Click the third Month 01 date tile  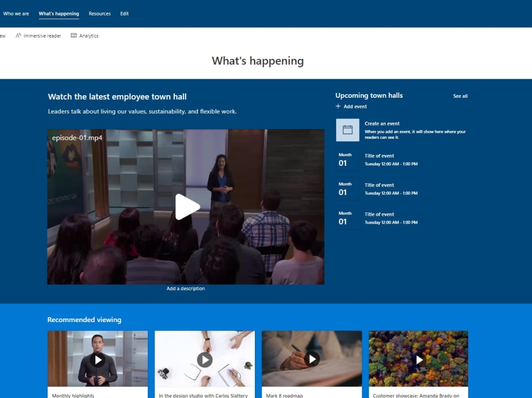click(347, 218)
